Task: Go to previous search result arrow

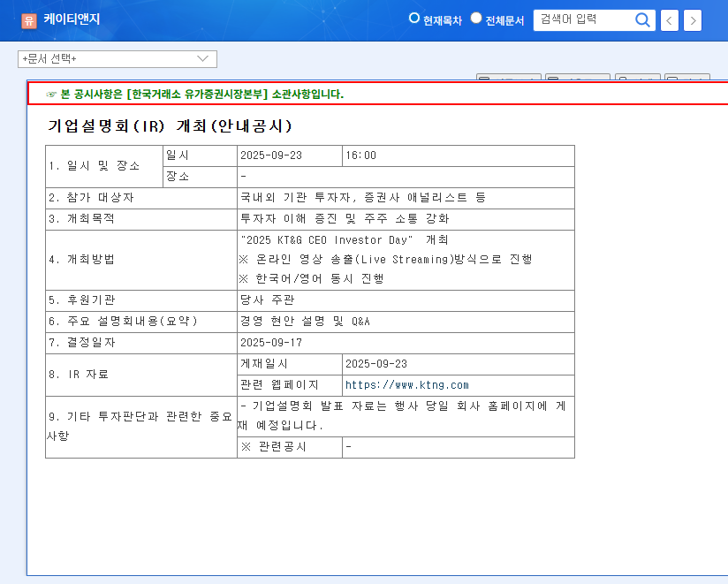Action: pyautogui.click(x=669, y=20)
